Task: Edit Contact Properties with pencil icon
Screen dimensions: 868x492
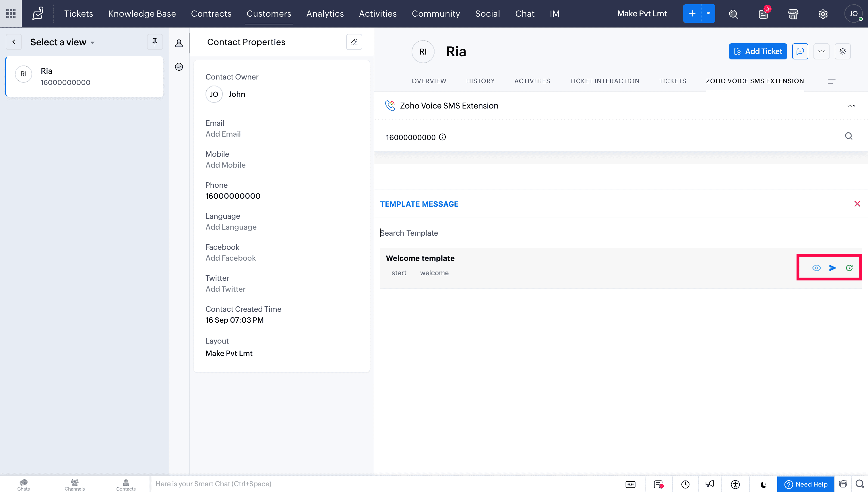Action: 354,42
